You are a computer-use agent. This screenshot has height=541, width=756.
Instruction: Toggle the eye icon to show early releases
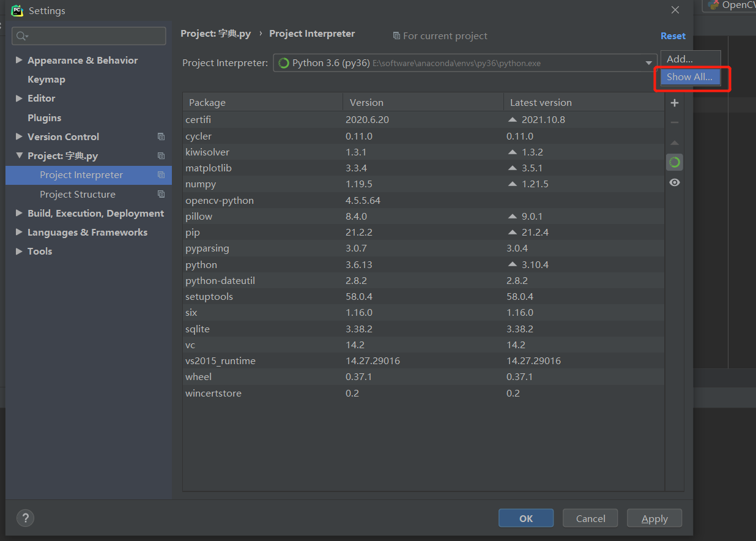click(x=674, y=182)
